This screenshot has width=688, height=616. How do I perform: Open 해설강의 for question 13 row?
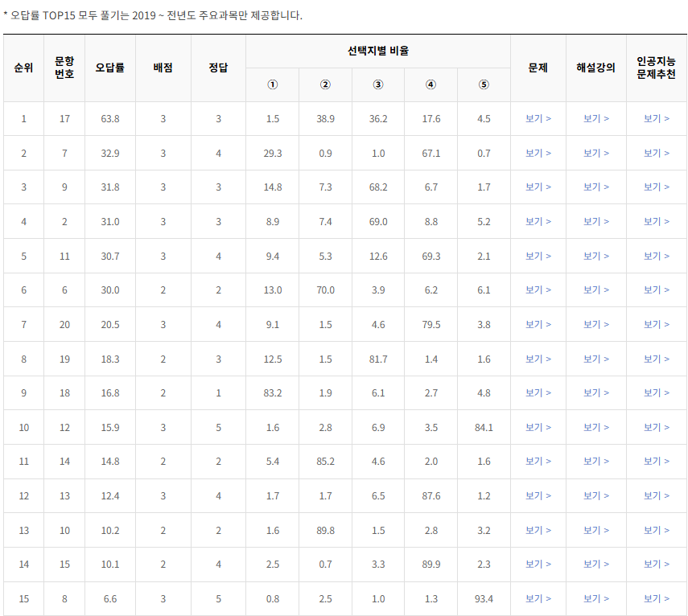595,496
